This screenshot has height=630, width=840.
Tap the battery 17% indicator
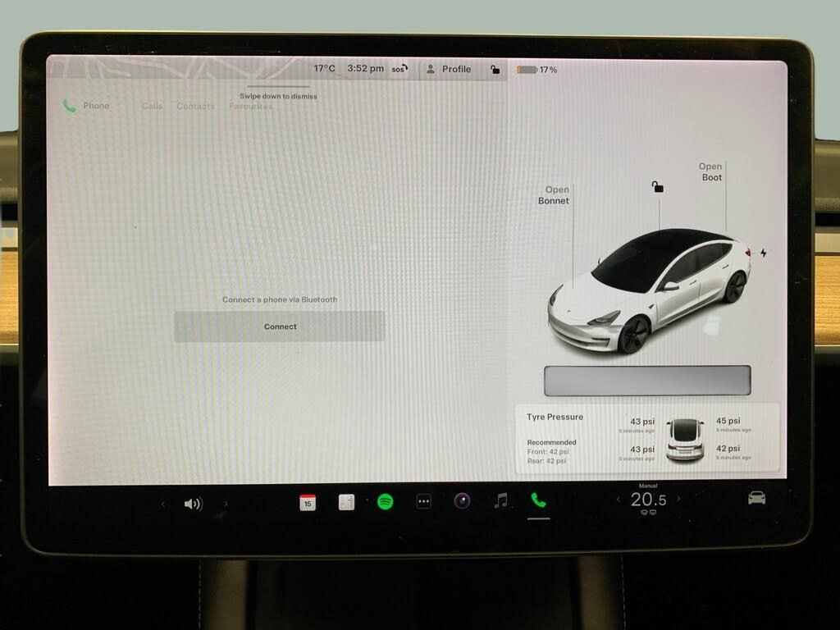pos(536,70)
